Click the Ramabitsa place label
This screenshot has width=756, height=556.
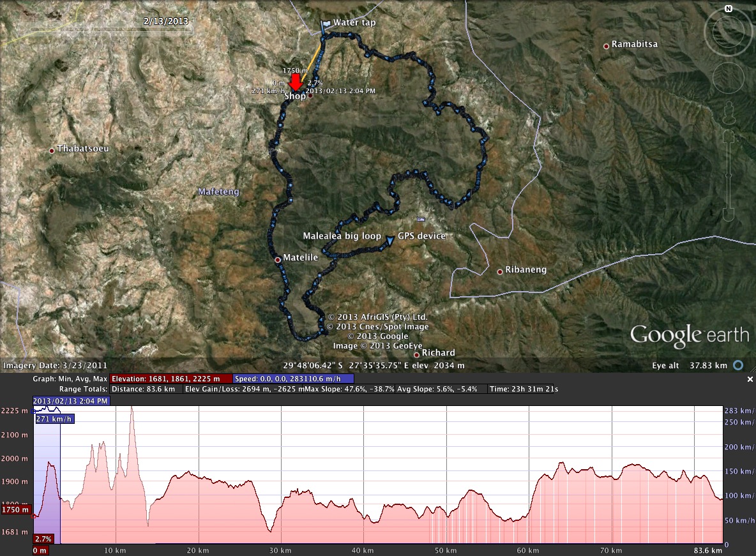pyautogui.click(x=634, y=45)
